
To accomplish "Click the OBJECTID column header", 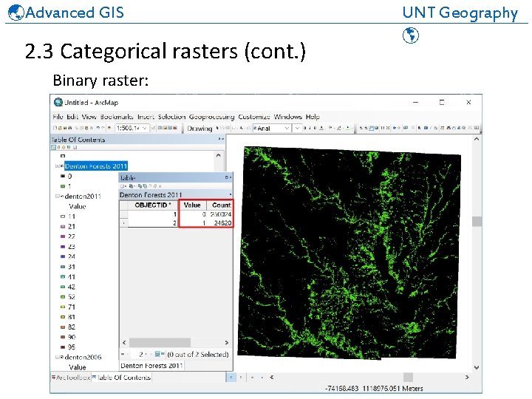I will [152, 205].
